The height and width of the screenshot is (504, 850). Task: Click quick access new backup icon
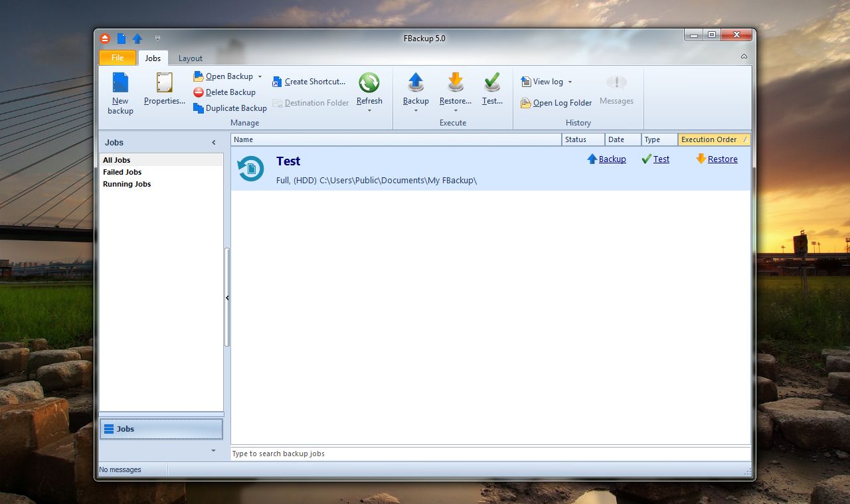tap(122, 39)
